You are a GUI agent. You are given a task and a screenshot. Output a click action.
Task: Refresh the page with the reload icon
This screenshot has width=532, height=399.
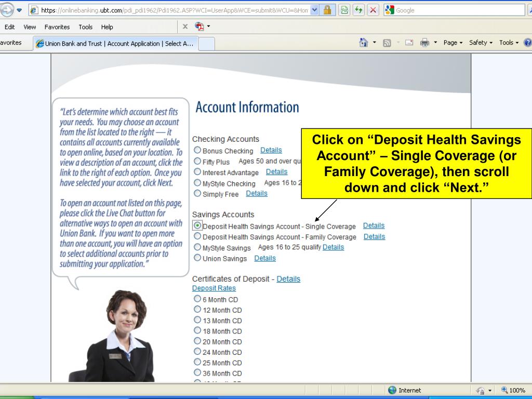(x=358, y=9)
